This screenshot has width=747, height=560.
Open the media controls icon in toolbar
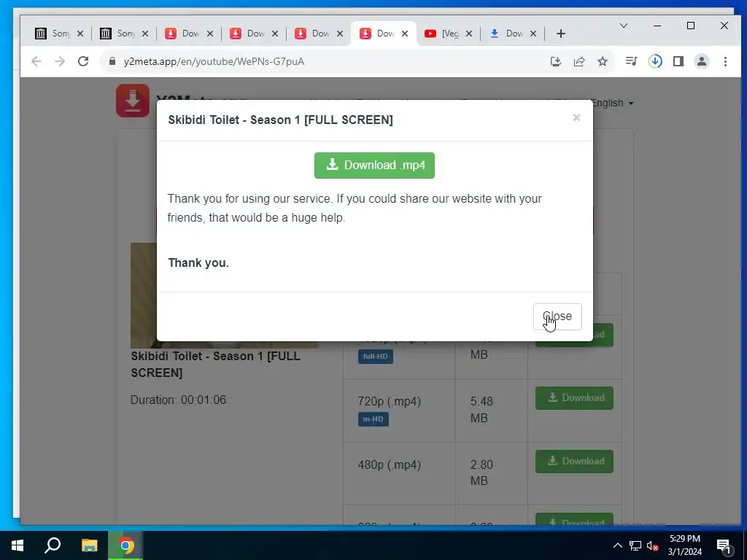click(x=631, y=61)
